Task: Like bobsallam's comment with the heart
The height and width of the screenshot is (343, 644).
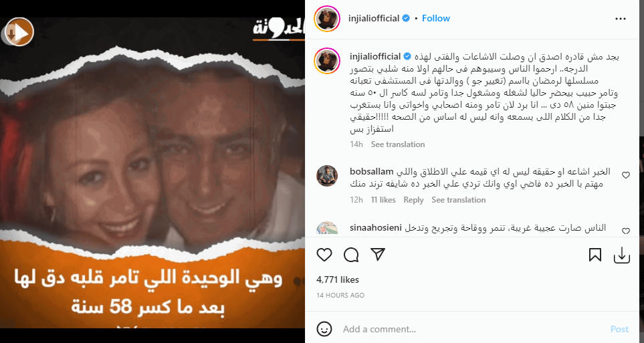Action: (625, 175)
